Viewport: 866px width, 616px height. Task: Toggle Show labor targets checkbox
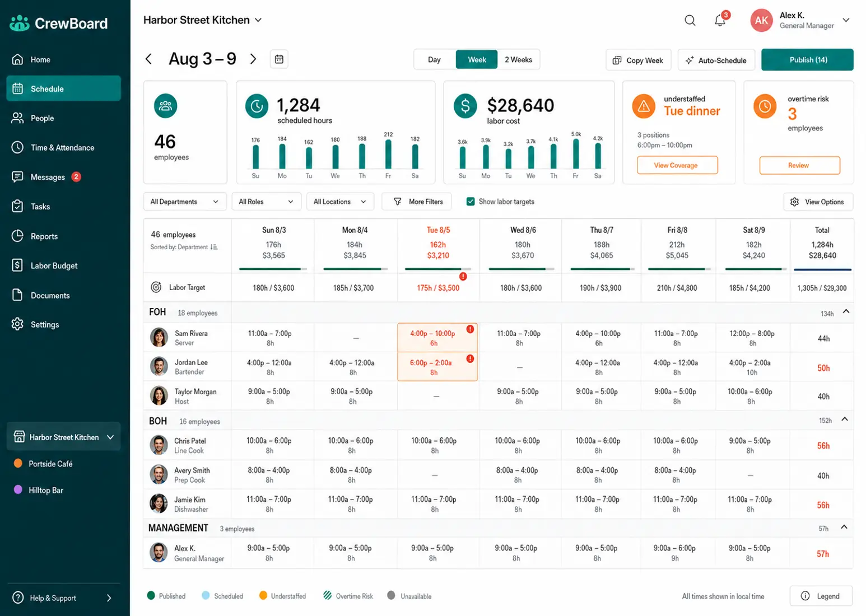pos(471,202)
